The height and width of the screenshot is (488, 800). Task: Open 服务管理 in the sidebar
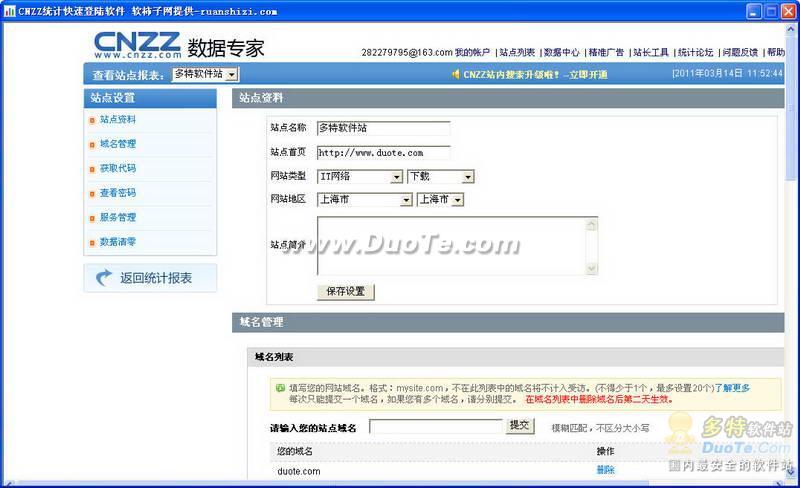click(x=118, y=217)
